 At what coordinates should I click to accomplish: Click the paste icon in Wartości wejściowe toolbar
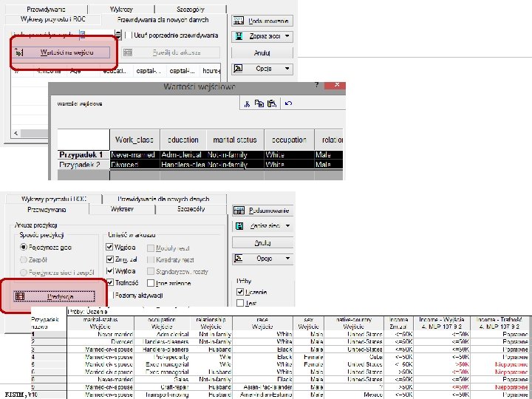(x=272, y=103)
